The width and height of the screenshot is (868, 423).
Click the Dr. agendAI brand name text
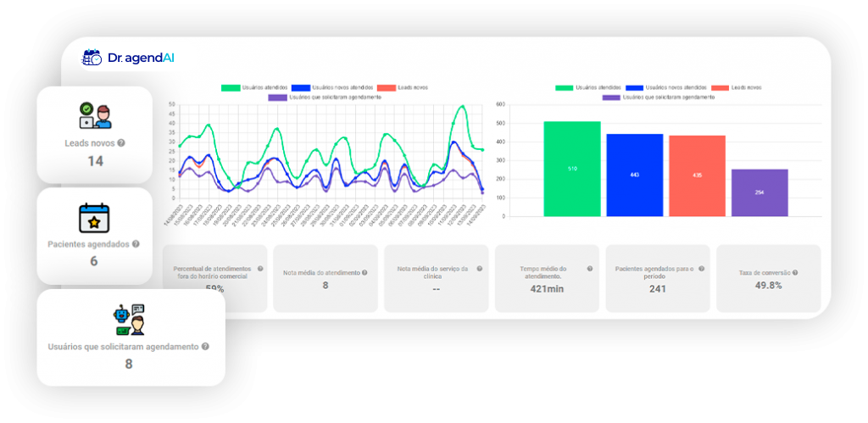coord(141,58)
